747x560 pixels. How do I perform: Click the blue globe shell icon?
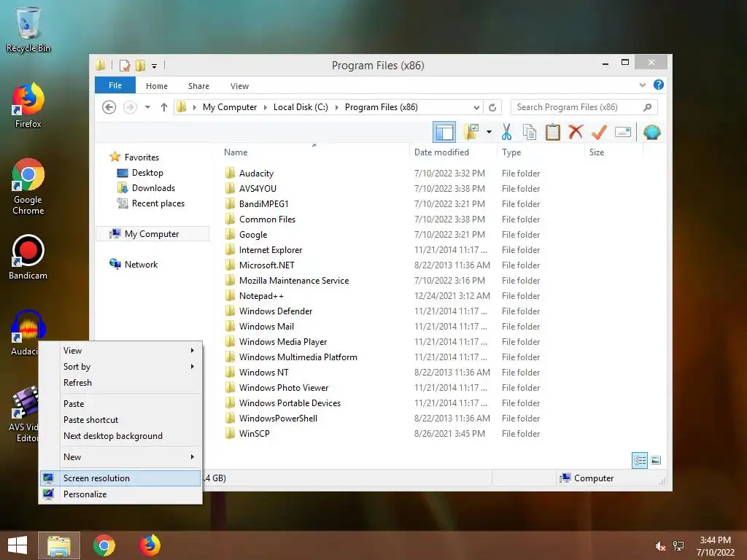pos(651,132)
